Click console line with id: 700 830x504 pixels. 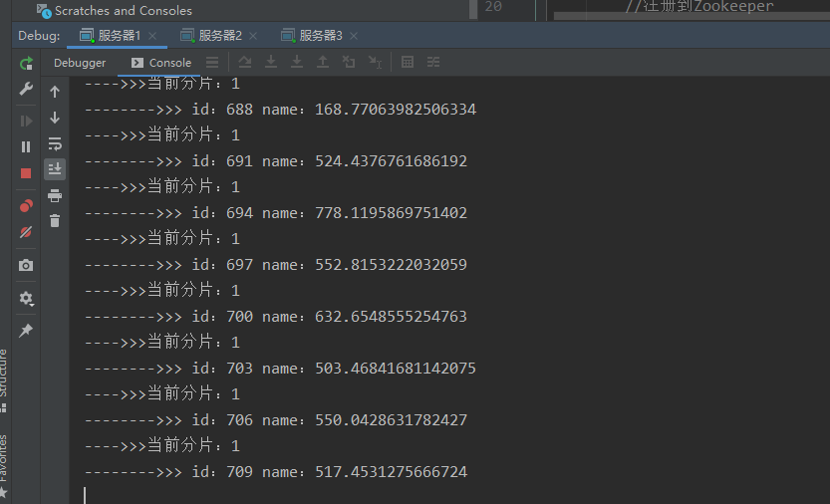coord(276,317)
